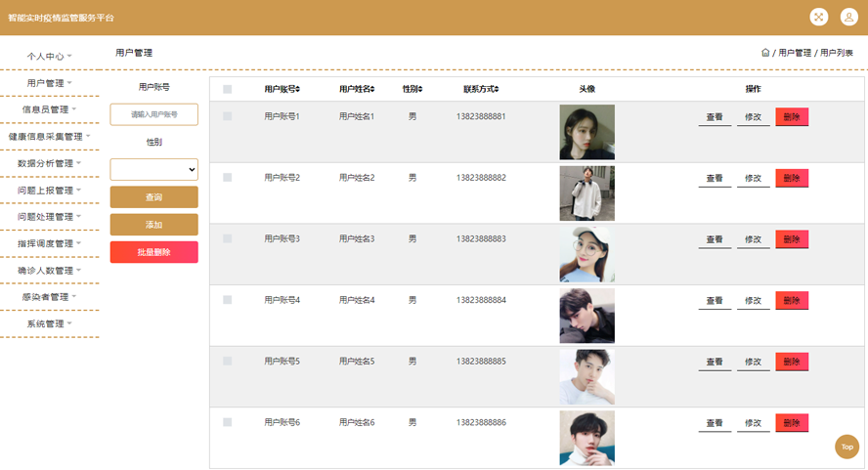Tick the checkbox for 用户账号4 row
868x470 pixels.
pos(228,300)
